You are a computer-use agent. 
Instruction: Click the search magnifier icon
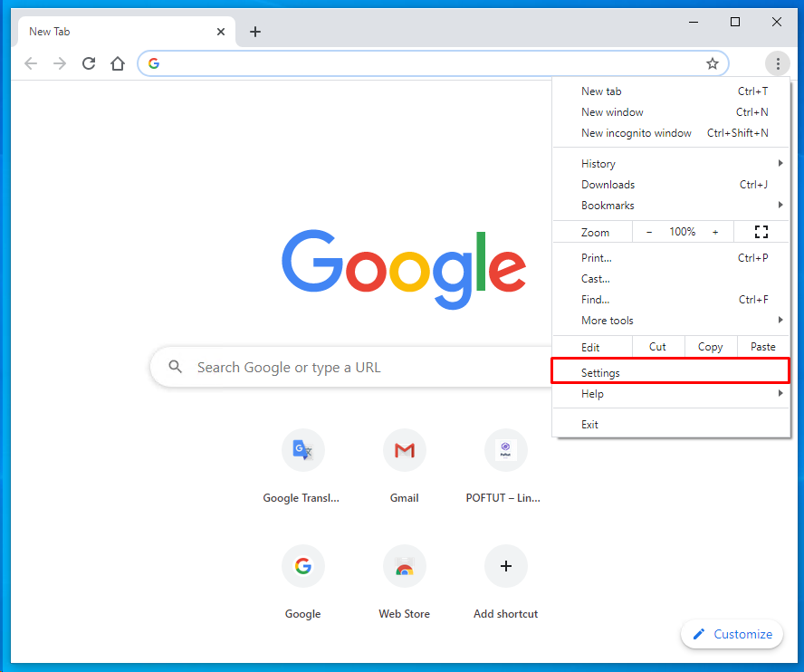click(176, 367)
